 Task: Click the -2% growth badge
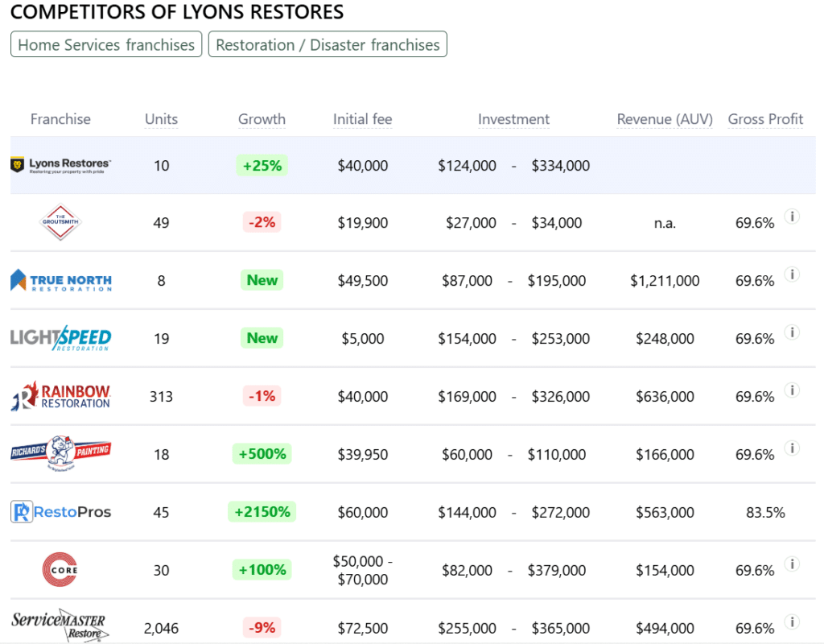[x=262, y=222]
